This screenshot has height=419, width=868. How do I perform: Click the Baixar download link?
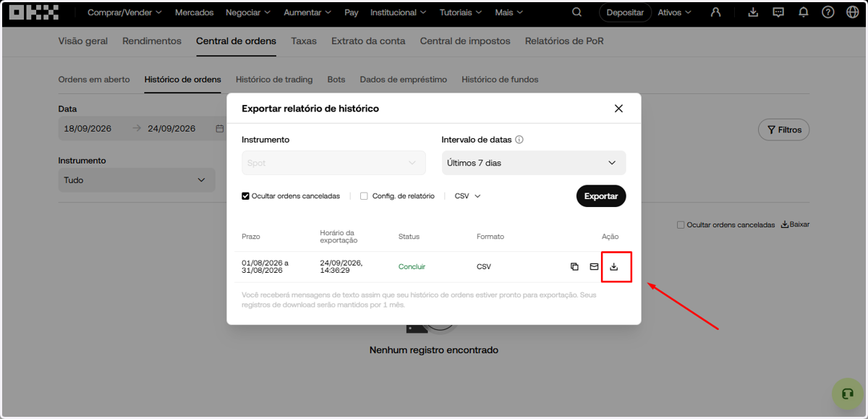(796, 225)
